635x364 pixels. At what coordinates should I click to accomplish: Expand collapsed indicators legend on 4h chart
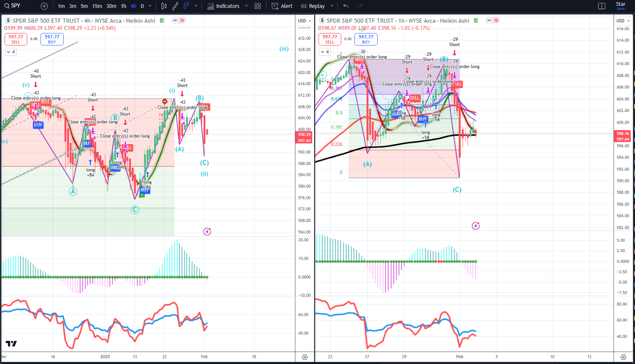[x=11, y=52]
